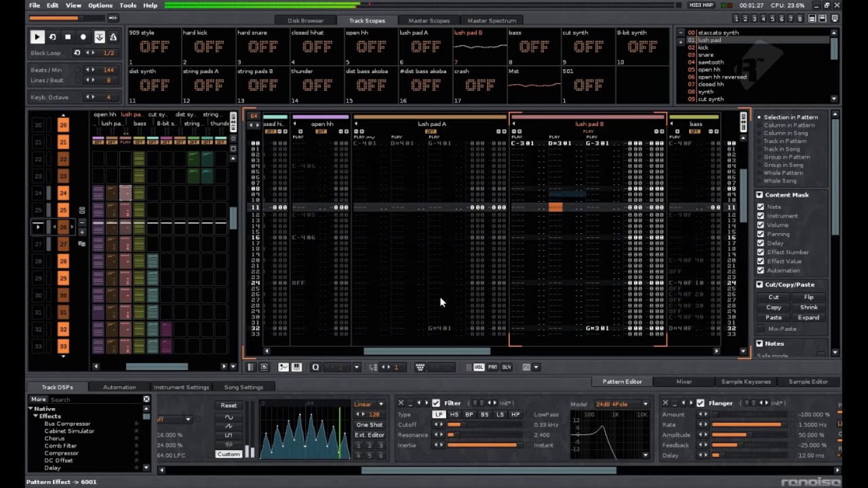Image resolution: width=868 pixels, height=488 pixels.
Task: Open the filter Model dropdown
Action: coord(622,404)
